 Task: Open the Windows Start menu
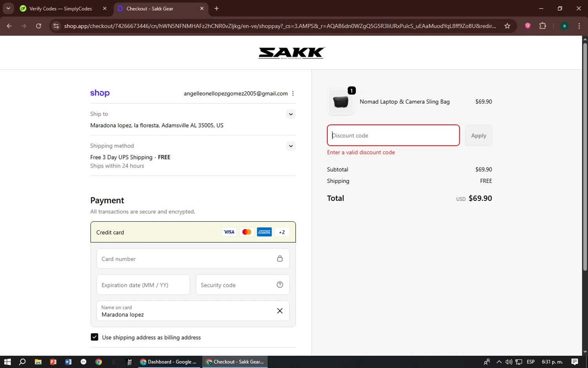coord(7,362)
